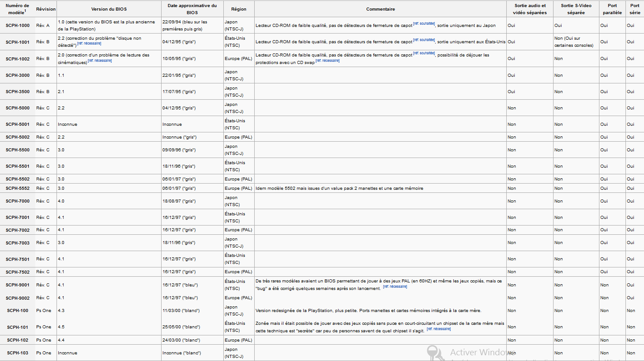Select model number SCPH-1001
The width and height of the screenshot is (644, 361).
point(18,42)
